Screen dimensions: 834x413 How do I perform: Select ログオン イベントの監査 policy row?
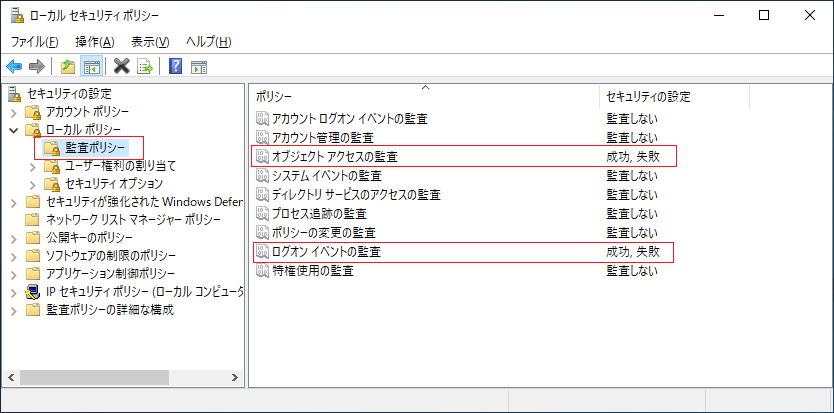463,252
